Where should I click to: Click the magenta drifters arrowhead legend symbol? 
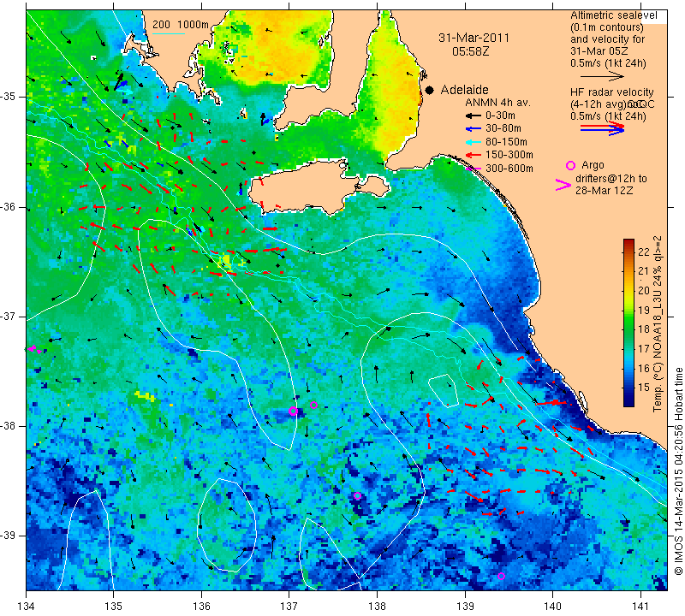563,185
